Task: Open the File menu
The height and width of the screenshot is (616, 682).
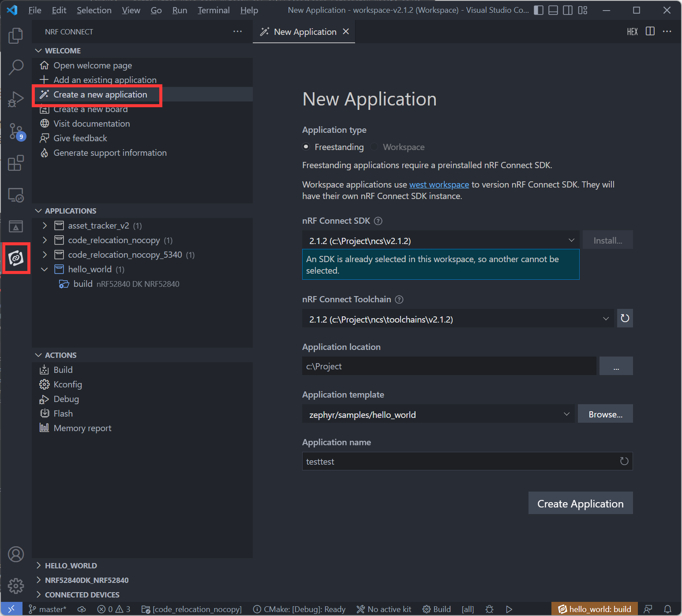Action: (x=35, y=10)
